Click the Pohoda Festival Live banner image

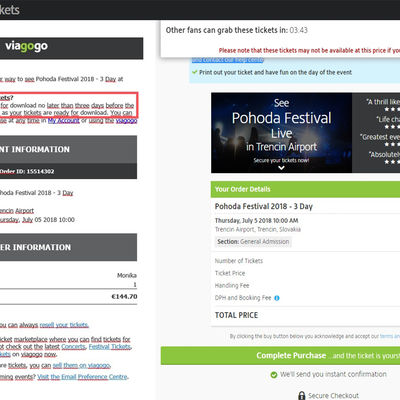(281, 133)
